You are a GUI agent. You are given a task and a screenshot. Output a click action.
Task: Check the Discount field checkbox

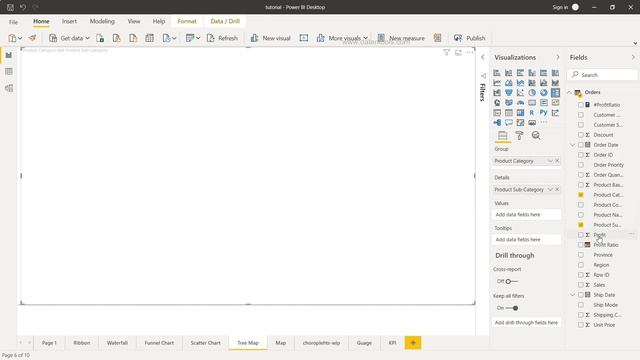click(x=580, y=135)
